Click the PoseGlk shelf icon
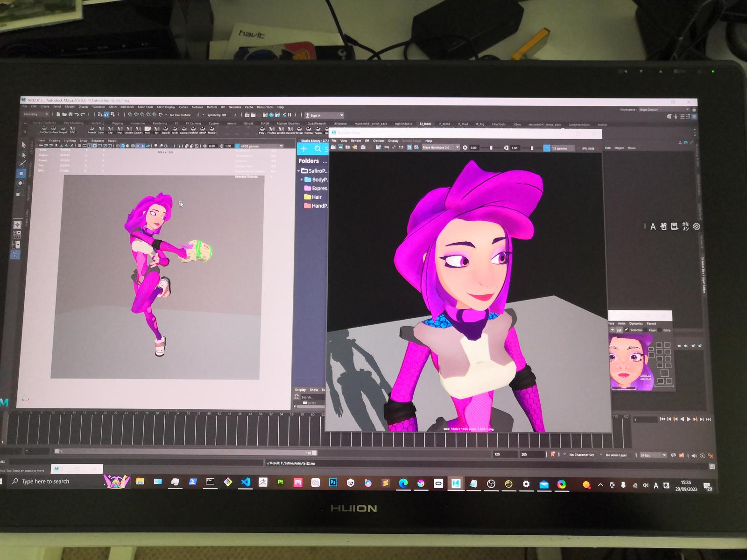Screen dimensions: 747x560 [92, 130]
